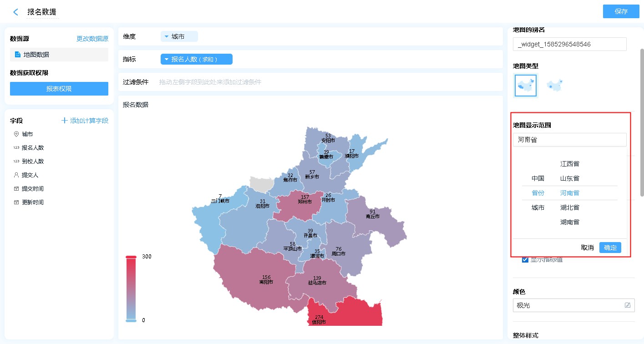The width and height of the screenshot is (644, 344).
Task: Click the plus icon to add calculated field
Action: pyautogui.click(x=64, y=121)
